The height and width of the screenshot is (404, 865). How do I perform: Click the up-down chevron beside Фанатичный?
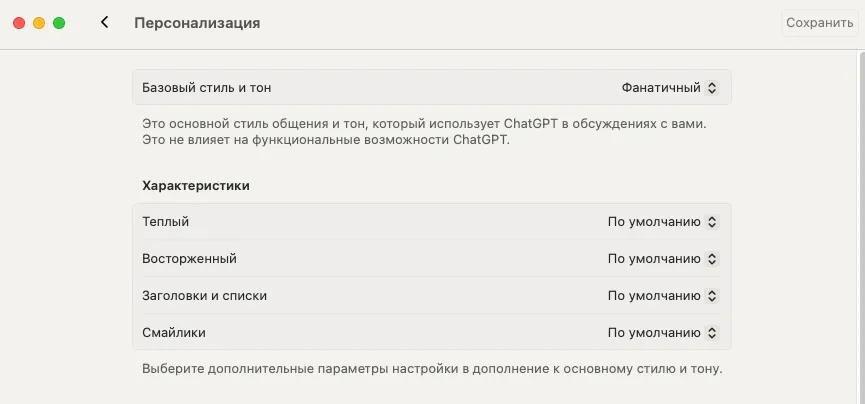point(712,87)
